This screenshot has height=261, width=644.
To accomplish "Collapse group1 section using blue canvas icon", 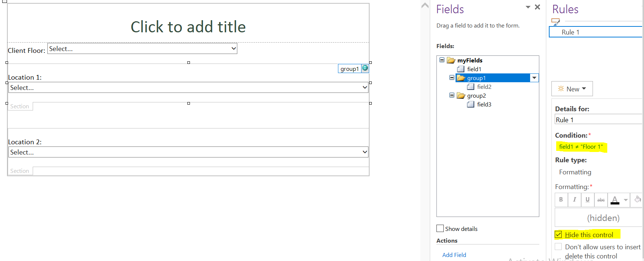I will click(365, 68).
